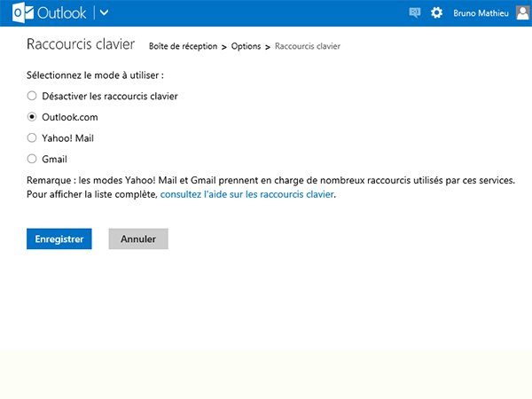Choose the Yahoo! Mail radio option

(x=32, y=137)
